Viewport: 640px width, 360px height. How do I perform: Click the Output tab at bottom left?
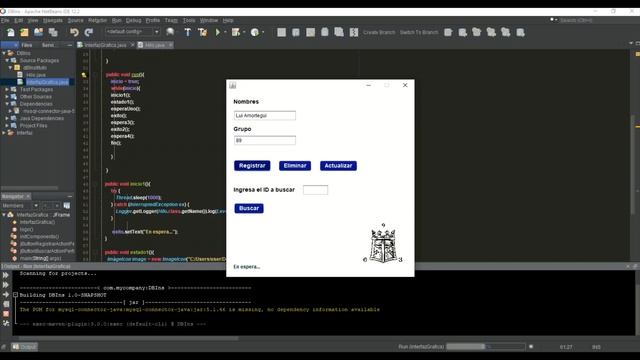click(24, 347)
